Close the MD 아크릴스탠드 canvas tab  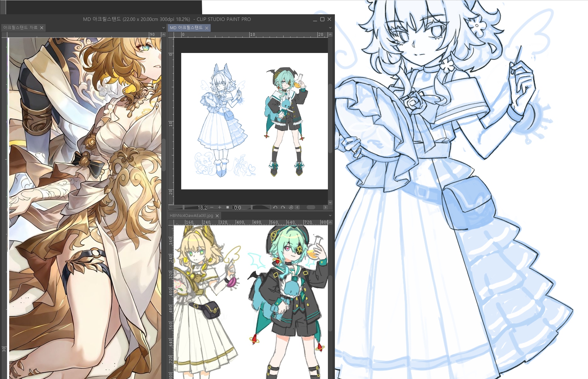coord(207,28)
